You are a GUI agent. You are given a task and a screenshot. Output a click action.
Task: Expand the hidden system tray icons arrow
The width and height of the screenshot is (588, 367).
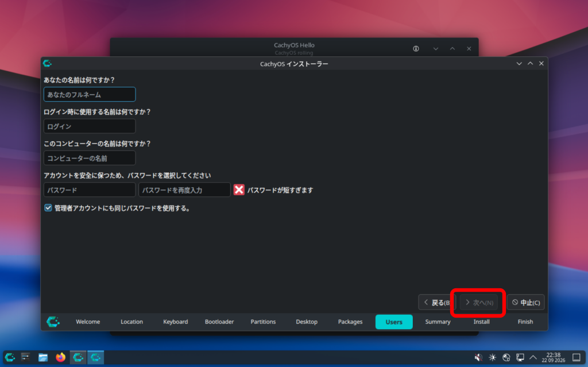pos(533,358)
